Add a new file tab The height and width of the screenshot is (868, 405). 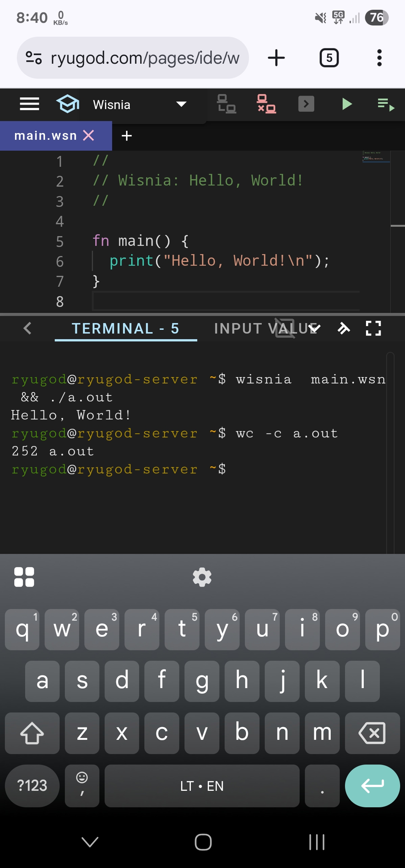[x=127, y=136]
